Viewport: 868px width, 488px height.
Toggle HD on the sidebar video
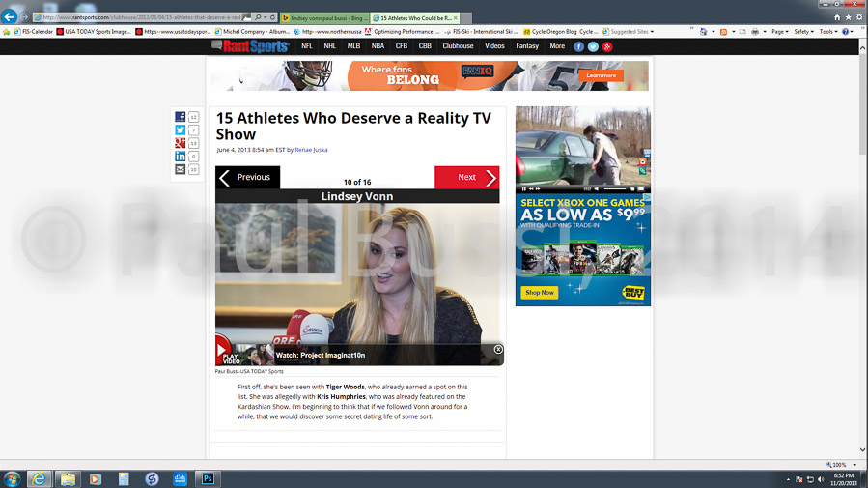[x=587, y=188]
